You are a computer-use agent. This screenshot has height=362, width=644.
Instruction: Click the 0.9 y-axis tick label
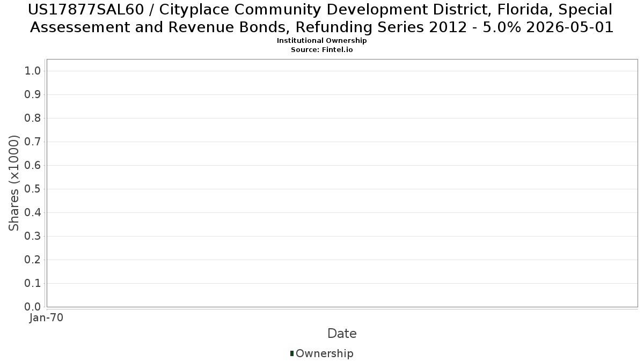coord(33,95)
